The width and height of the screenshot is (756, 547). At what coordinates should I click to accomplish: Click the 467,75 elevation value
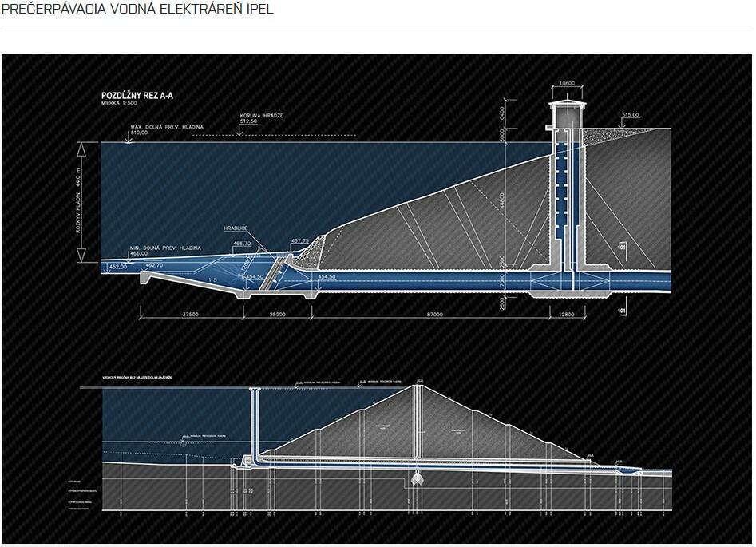pos(299,240)
